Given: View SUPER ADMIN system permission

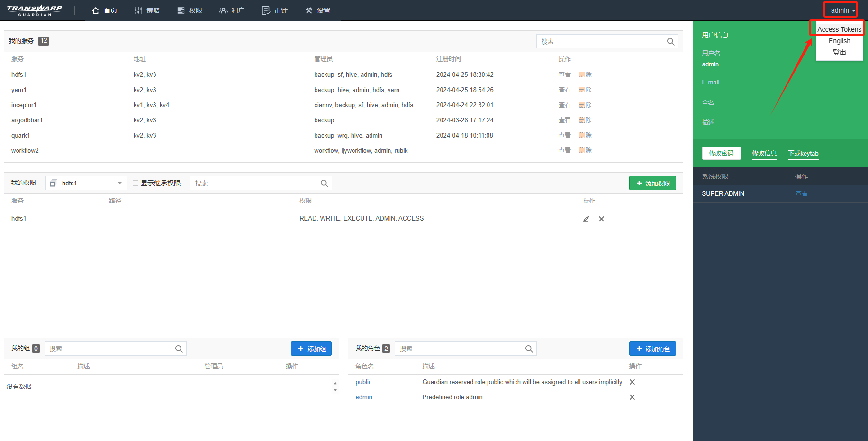Looking at the screenshot, I should (801, 193).
